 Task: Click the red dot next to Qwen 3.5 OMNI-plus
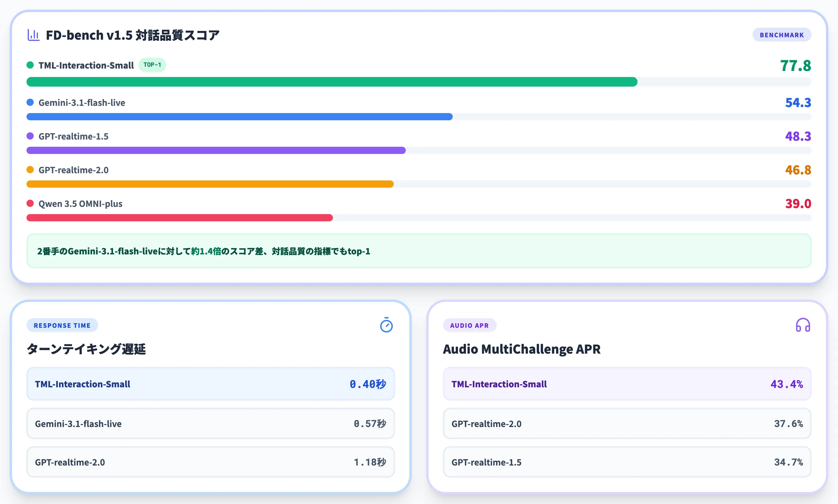[x=30, y=203]
